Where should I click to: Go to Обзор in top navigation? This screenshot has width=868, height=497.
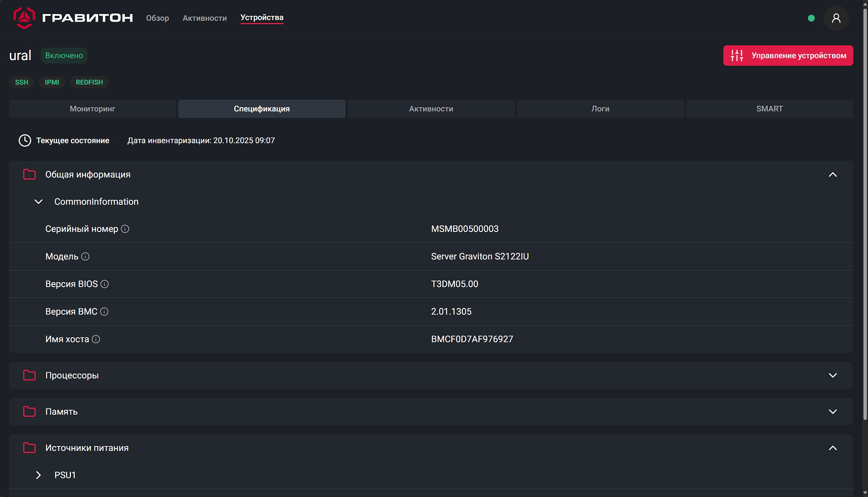pyautogui.click(x=157, y=18)
